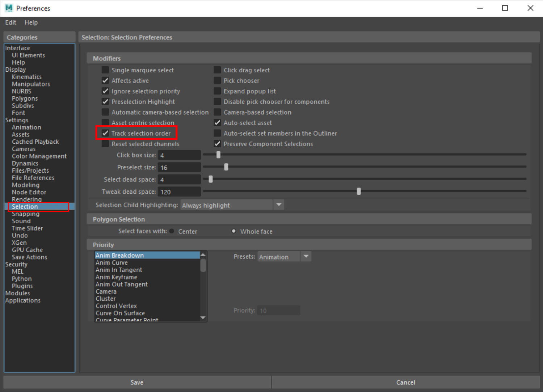Viewport: 543px width, 392px height.
Task: Toggle Camera-based selection checkbox
Action: (x=217, y=112)
